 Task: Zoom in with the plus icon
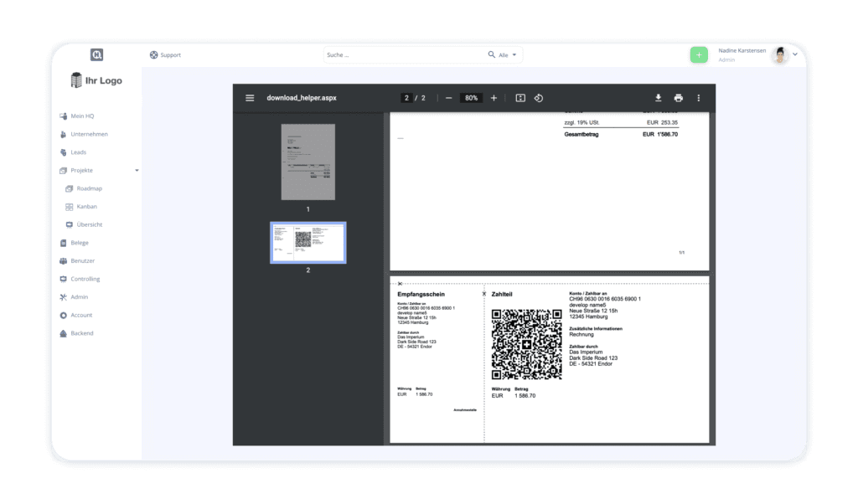tap(494, 98)
